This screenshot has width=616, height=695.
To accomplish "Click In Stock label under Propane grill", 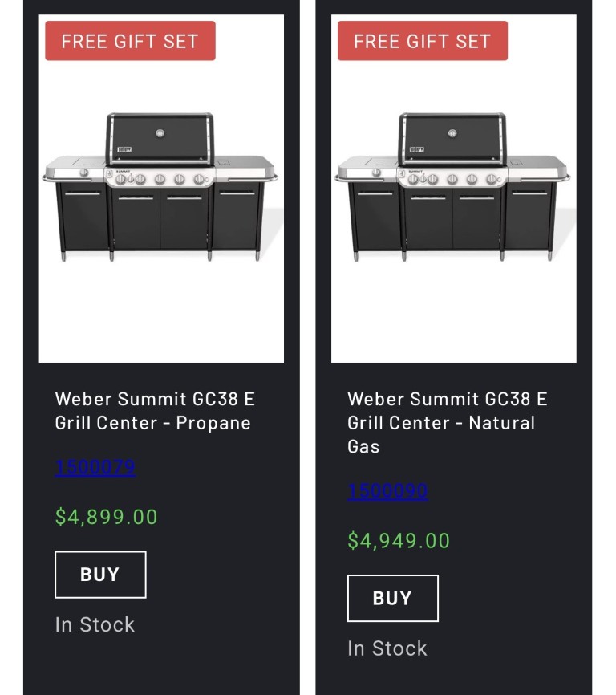I will click(95, 624).
